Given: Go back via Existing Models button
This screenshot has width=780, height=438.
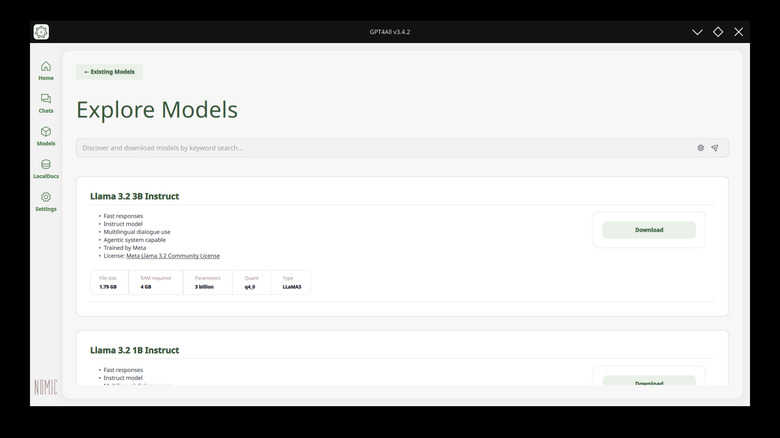Looking at the screenshot, I should [x=110, y=72].
